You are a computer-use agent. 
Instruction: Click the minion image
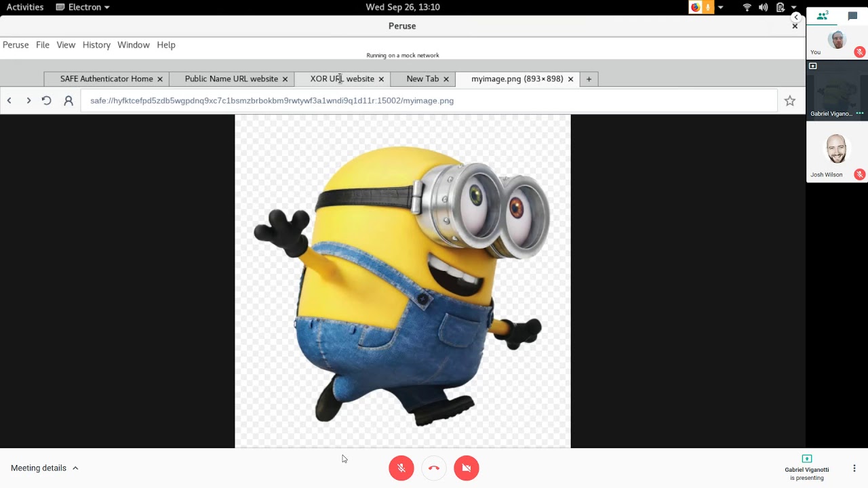click(403, 281)
